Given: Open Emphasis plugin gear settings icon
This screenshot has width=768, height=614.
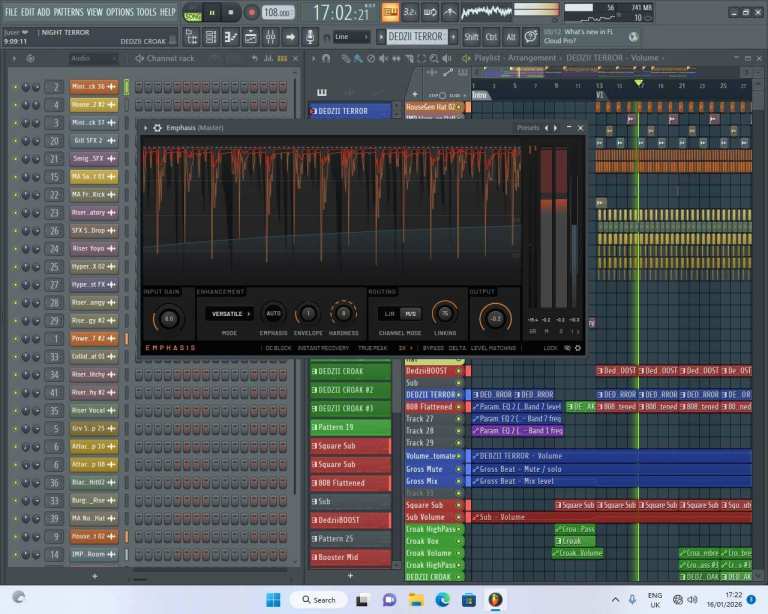Looking at the screenshot, I should (x=157, y=128).
